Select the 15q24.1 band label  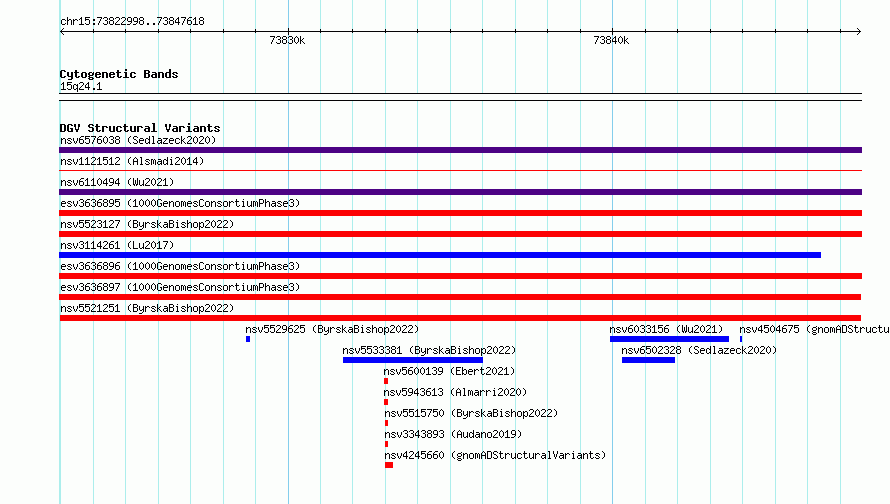(x=81, y=86)
